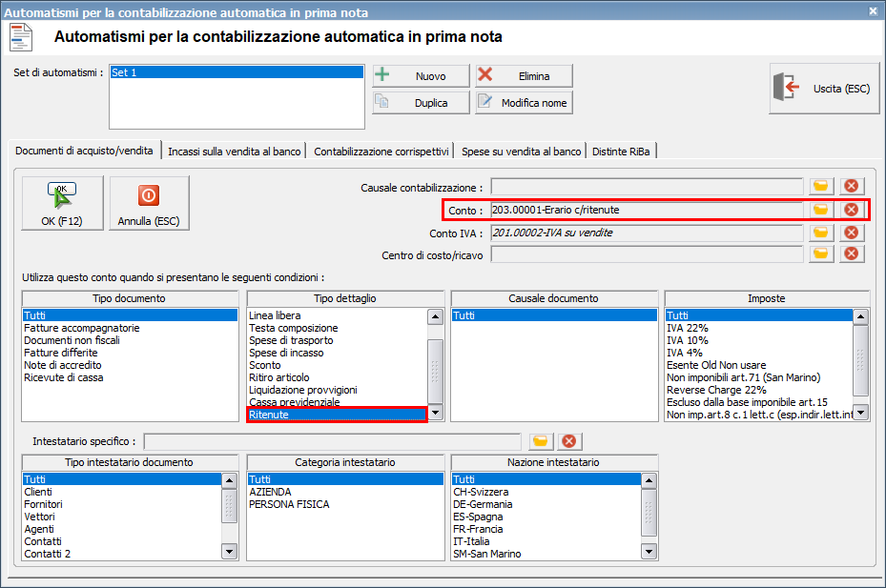Click the Causale contabilizzazione input field
Screen dimensions: 886x588
tap(647, 187)
